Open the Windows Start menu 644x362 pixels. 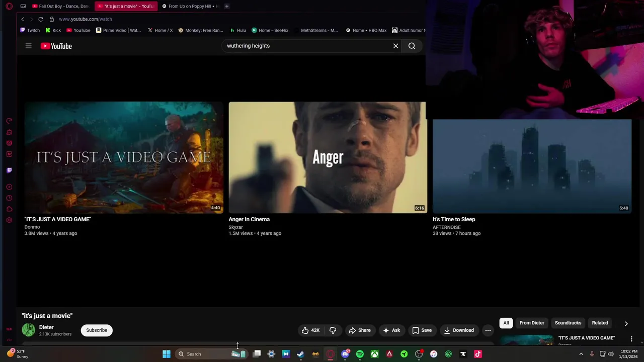pyautogui.click(x=167, y=354)
